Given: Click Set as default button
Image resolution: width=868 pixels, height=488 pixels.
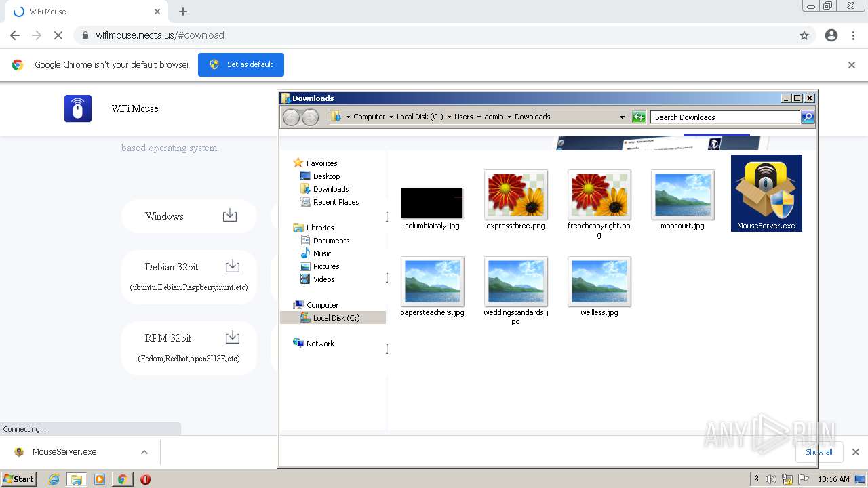Looking at the screenshot, I should 241,64.
